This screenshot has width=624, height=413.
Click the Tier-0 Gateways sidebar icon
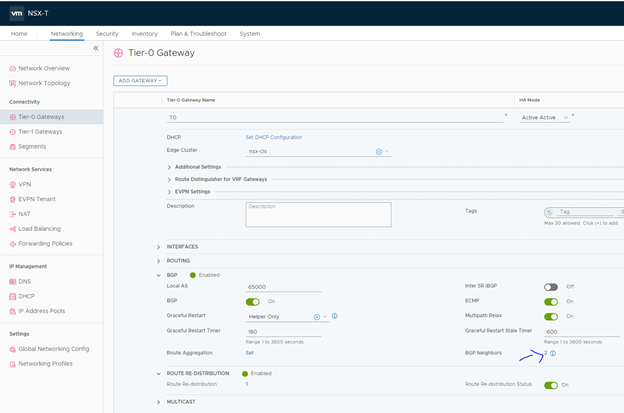13,117
